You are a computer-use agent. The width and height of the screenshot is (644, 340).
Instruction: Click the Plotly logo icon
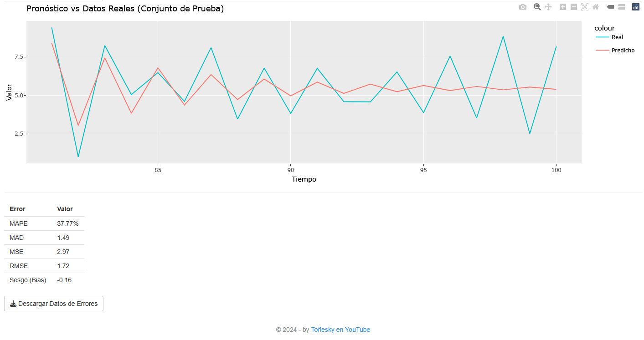(x=636, y=7)
